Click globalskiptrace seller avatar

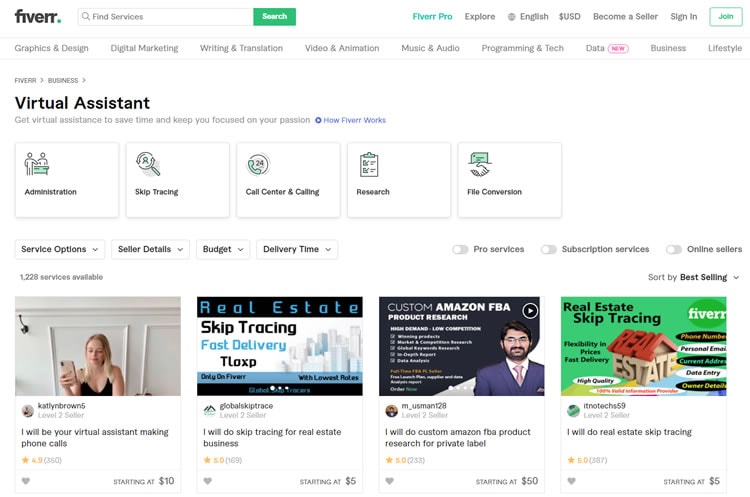point(210,410)
